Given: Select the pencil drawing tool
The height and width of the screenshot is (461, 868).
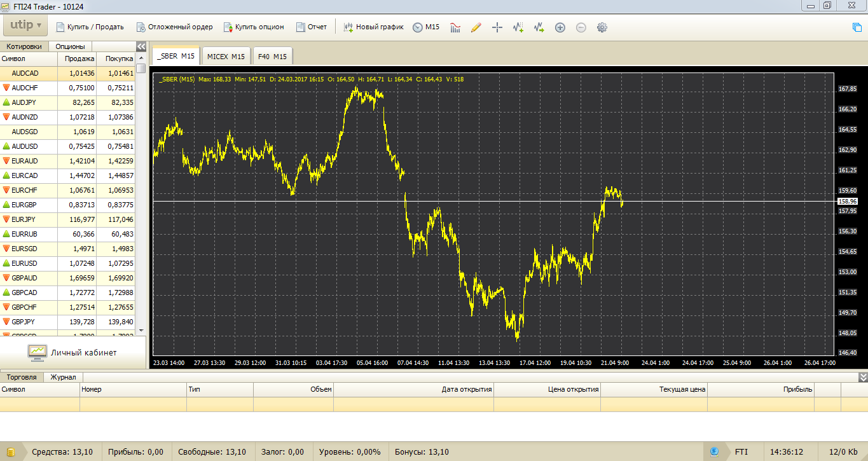Looking at the screenshot, I should pyautogui.click(x=476, y=27).
